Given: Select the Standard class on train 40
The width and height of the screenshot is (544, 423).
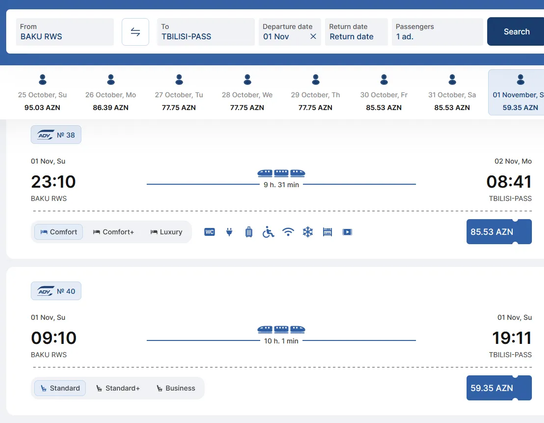Looking at the screenshot, I should click(x=60, y=388).
